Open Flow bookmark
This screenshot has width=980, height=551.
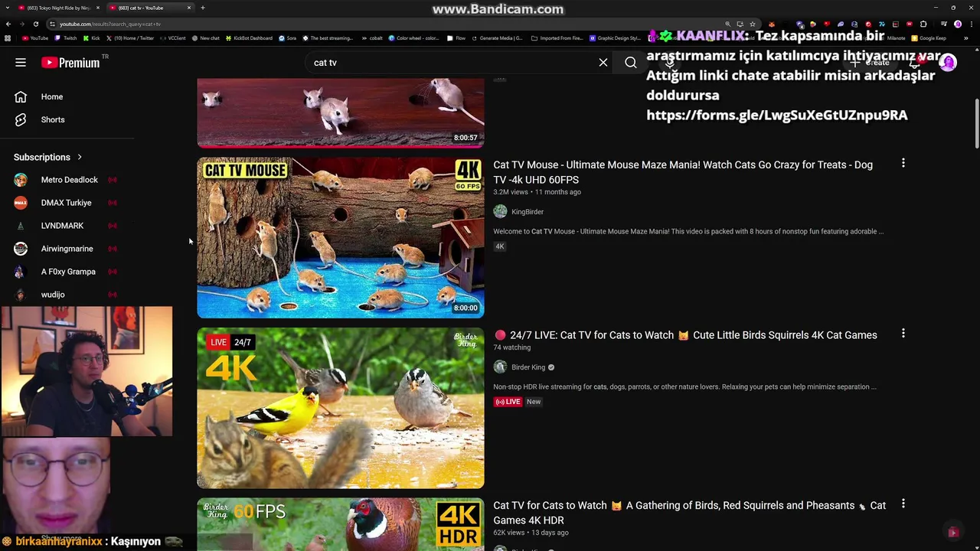[456, 38]
